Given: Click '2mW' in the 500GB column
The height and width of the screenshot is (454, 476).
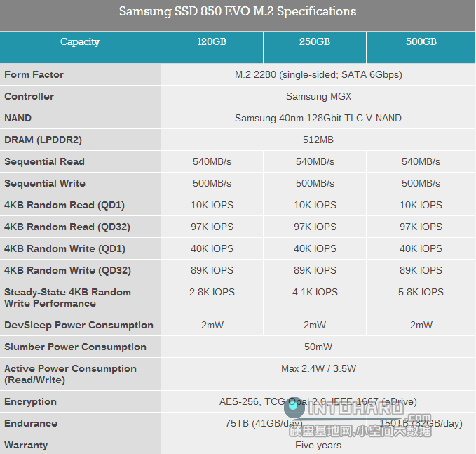Looking at the screenshot, I should click(x=421, y=325).
